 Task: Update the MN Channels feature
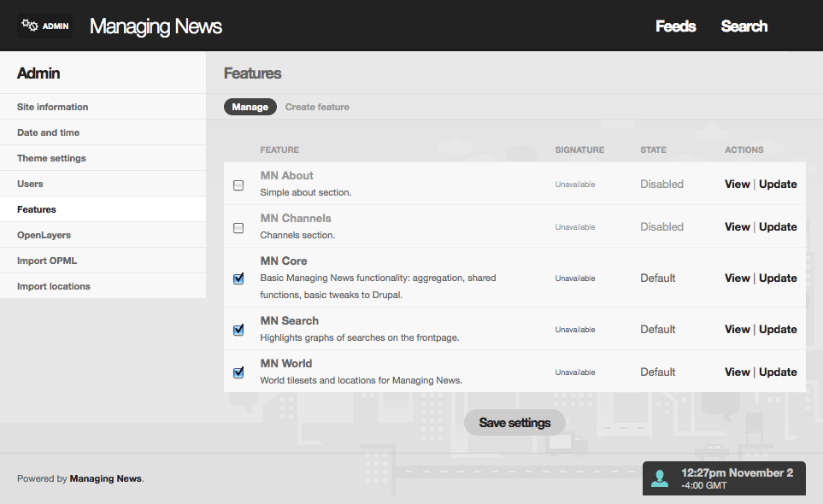click(x=778, y=227)
